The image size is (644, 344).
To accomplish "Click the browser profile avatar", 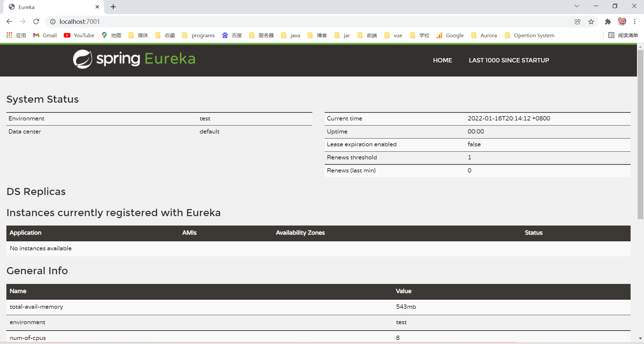I will coord(623,21).
